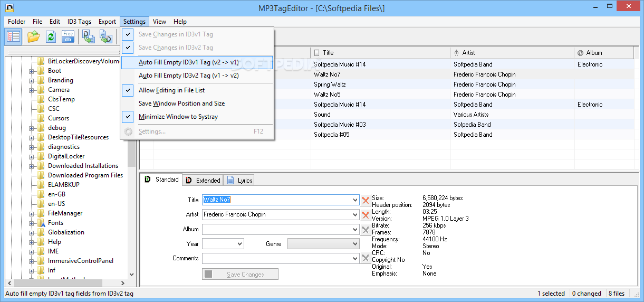
Task: Refresh the file list with green arrows icon
Action: pos(51,36)
